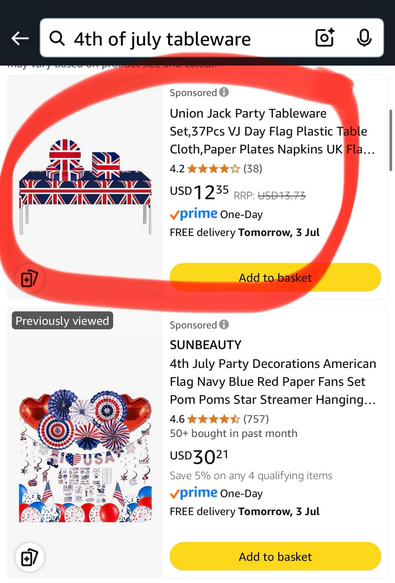Screen dimensions: 395x583
Task: Open the Union Jack table set thumbnail
Action: [x=85, y=187]
